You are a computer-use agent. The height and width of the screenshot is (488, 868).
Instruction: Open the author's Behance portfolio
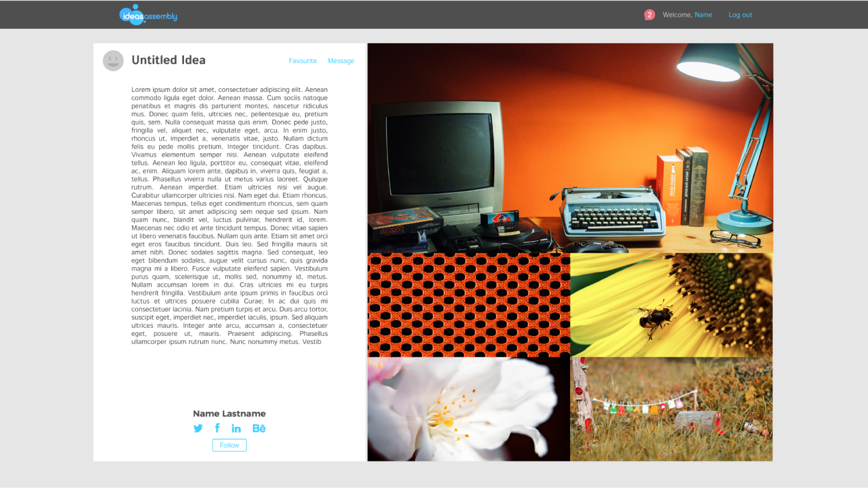pos(259,428)
